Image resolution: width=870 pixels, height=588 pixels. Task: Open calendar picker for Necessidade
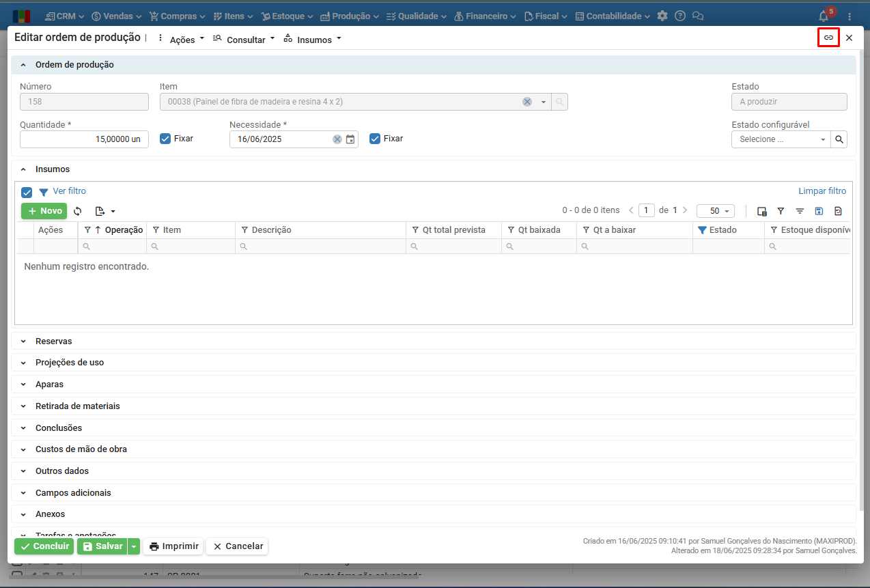(x=350, y=139)
